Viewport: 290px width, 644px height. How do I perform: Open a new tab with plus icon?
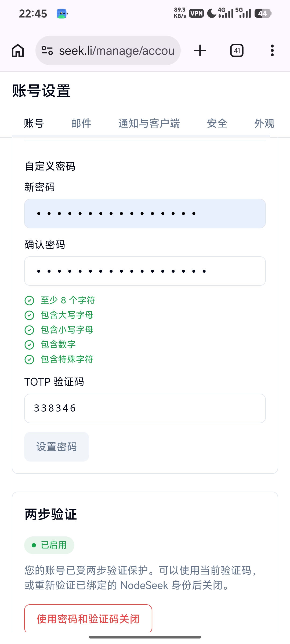tap(200, 50)
